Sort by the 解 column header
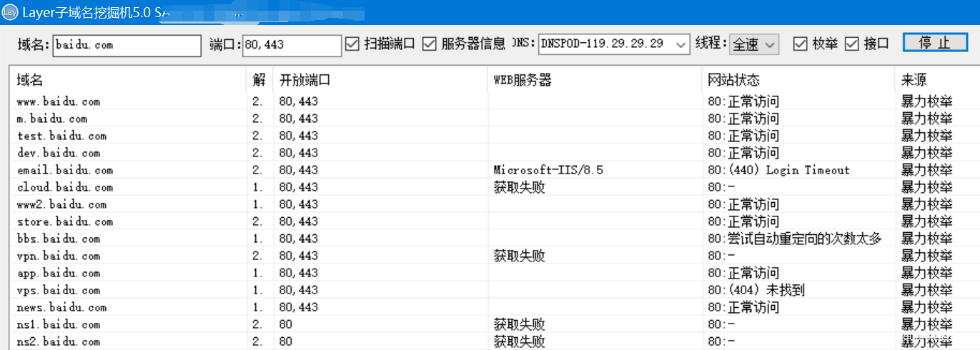 point(260,80)
